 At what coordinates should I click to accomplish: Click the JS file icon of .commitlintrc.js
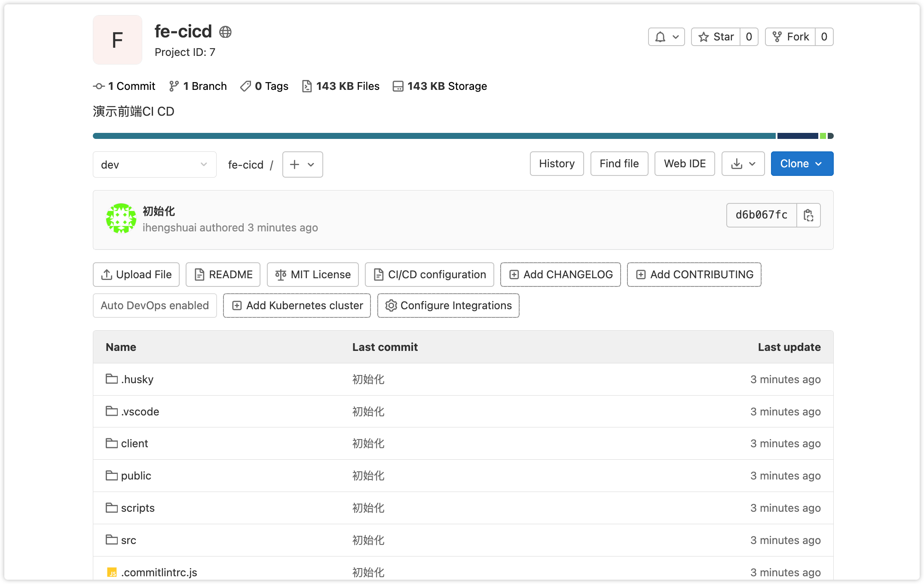(x=112, y=572)
